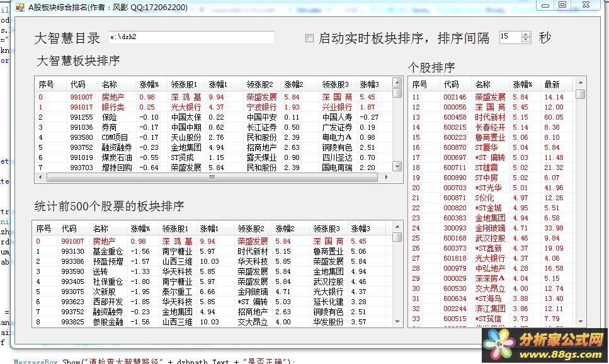Select the 社保重仓 row in bottom table

coord(213,282)
